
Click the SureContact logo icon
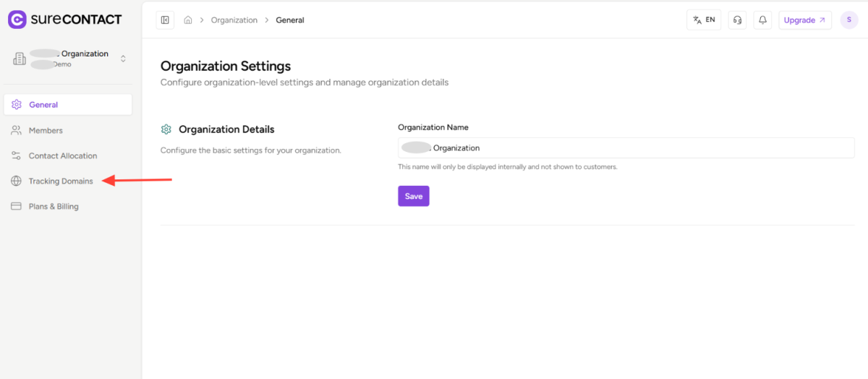tap(17, 20)
